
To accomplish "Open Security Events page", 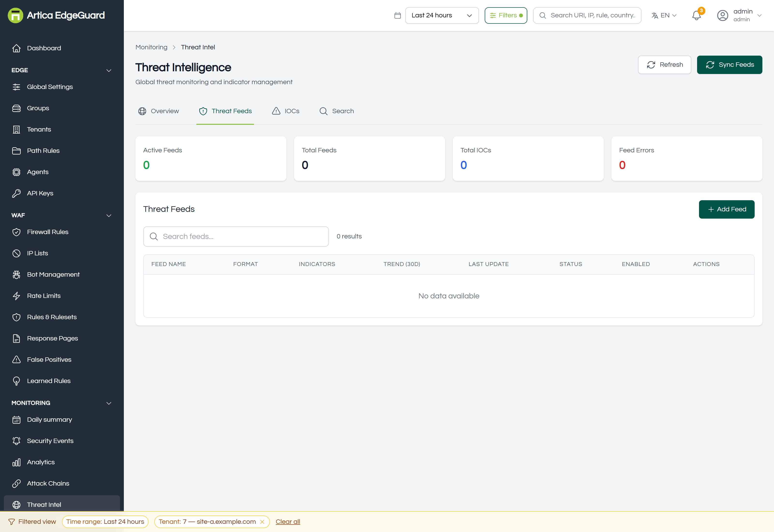I will click(x=62, y=441).
